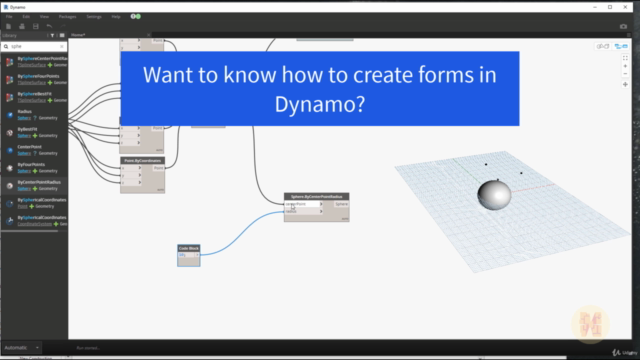Viewport: 640px width, 360px height.
Task: Select BySphereBestFit TSplineSurface result
Action: pos(34,97)
